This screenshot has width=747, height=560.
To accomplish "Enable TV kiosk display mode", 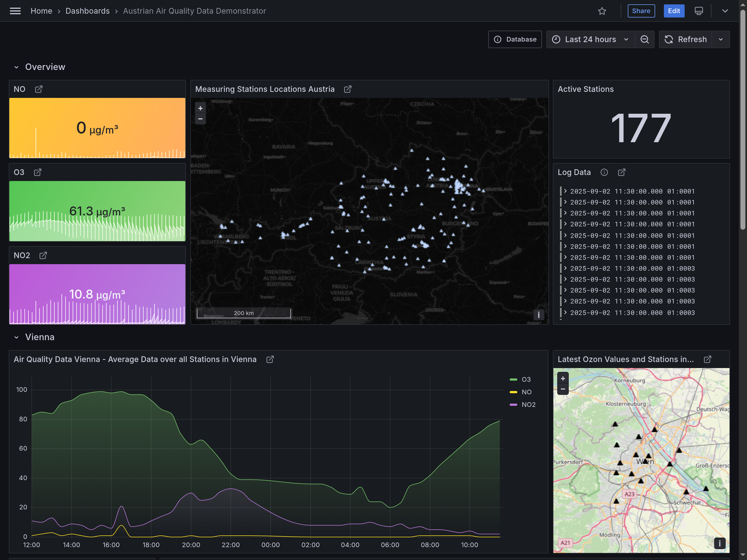I will 698,11.
